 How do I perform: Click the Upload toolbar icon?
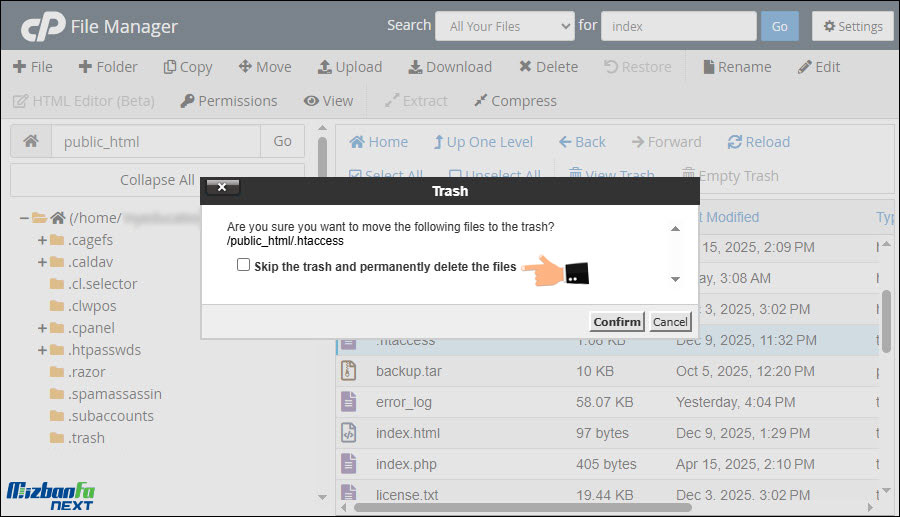pos(325,67)
